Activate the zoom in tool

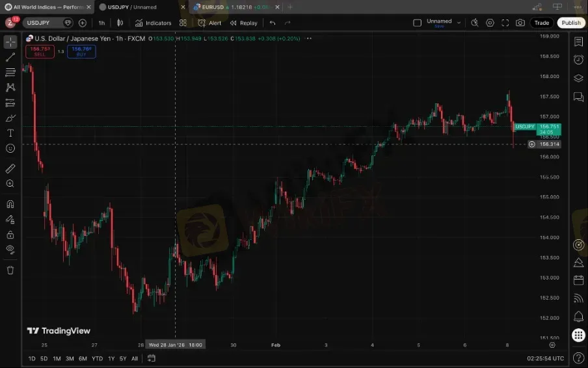click(10, 183)
